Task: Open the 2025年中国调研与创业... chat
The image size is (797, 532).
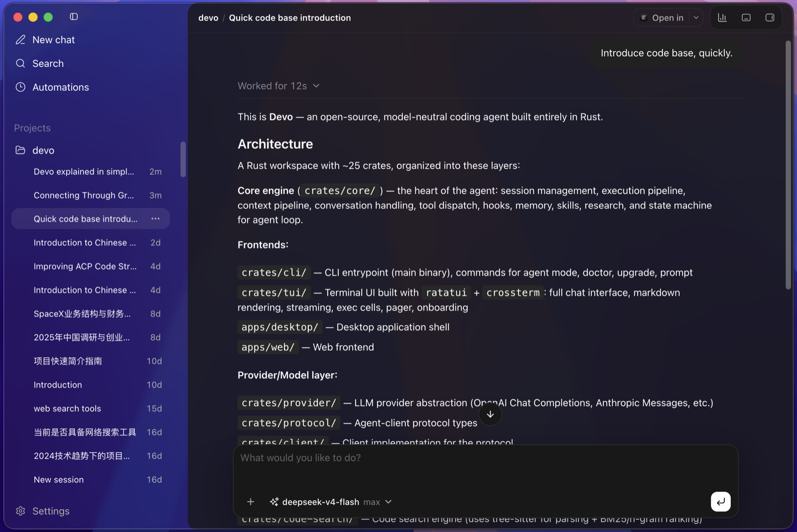Action: click(x=91, y=337)
